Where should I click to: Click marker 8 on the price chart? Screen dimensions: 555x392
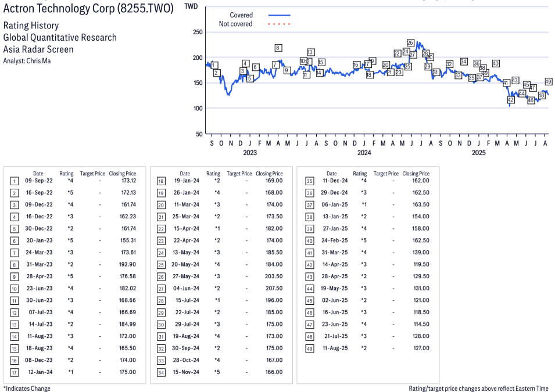pyautogui.click(x=278, y=48)
